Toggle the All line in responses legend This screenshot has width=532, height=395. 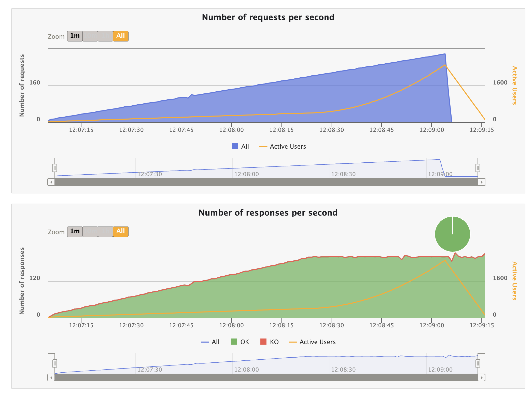click(215, 342)
